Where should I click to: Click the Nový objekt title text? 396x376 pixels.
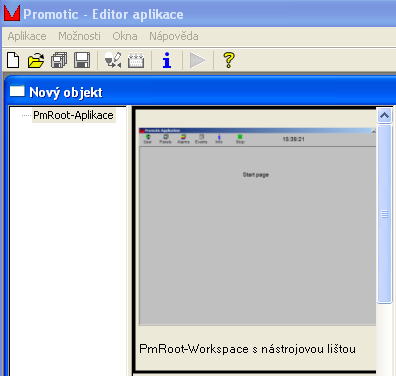(66, 93)
